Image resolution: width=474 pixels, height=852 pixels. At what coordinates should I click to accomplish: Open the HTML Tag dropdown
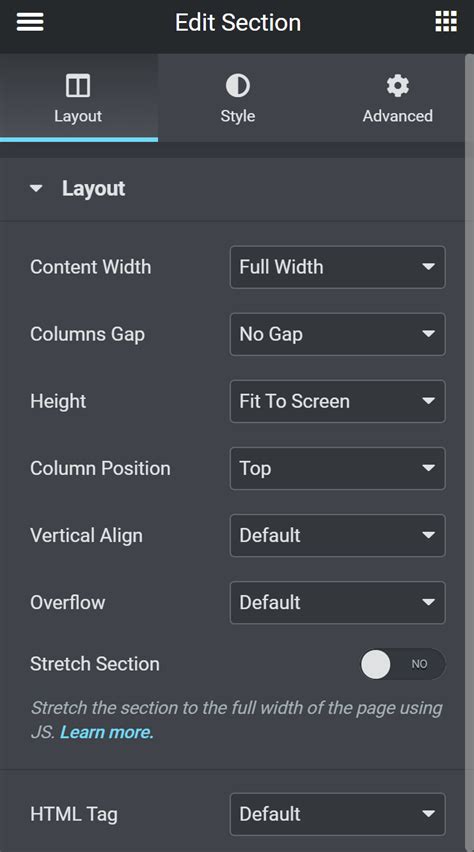(338, 814)
